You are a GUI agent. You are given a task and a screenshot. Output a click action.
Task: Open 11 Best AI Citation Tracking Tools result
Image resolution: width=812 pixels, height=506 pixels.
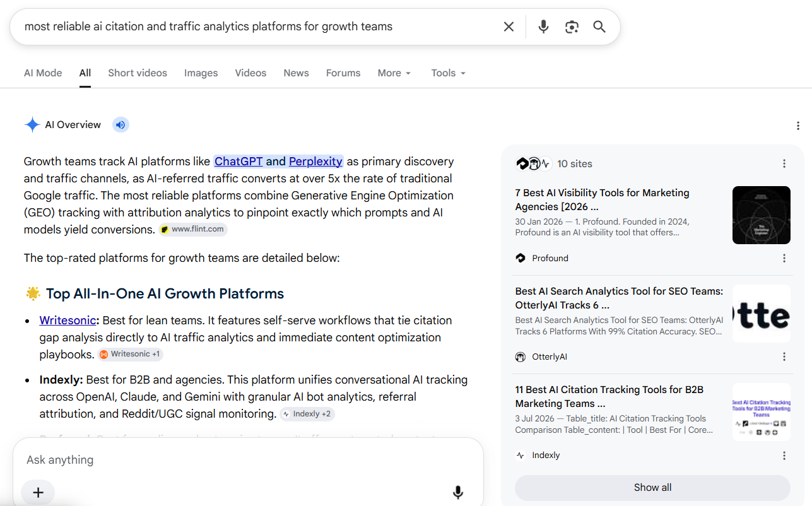(x=609, y=396)
